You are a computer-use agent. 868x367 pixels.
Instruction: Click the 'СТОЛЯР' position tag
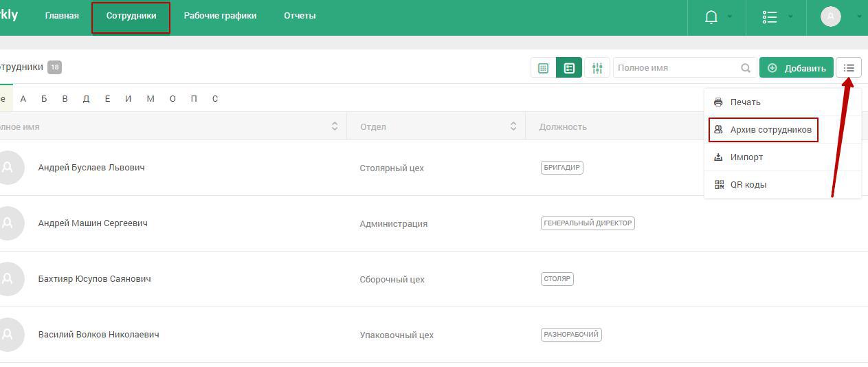pos(557,279)
